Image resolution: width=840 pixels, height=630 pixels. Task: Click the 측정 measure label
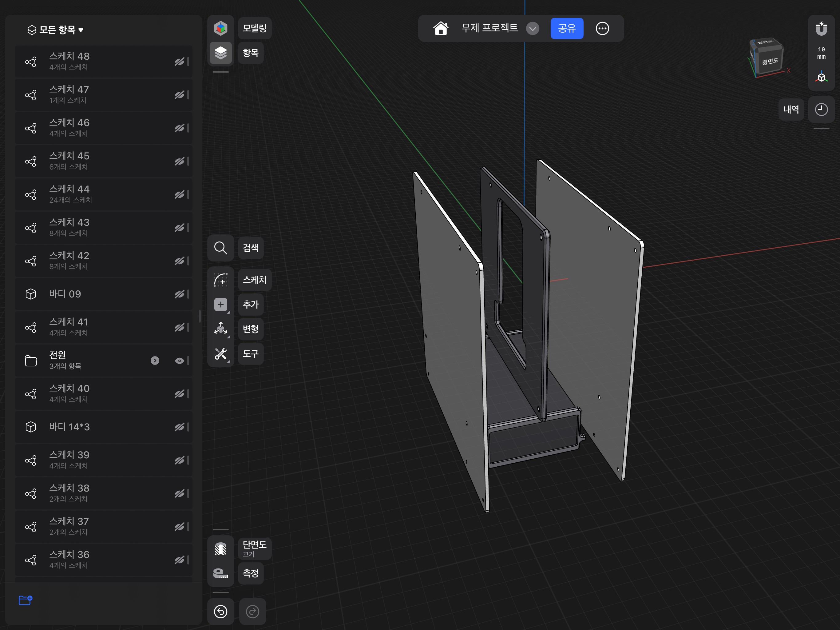[x=251, y=573]
